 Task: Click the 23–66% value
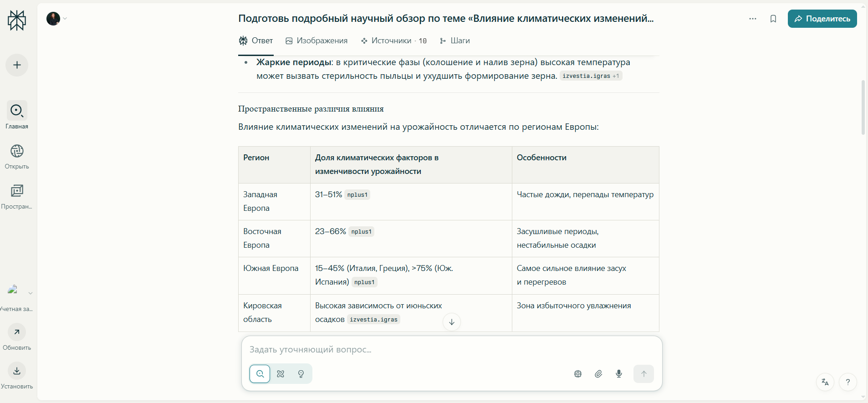[331, 231]
